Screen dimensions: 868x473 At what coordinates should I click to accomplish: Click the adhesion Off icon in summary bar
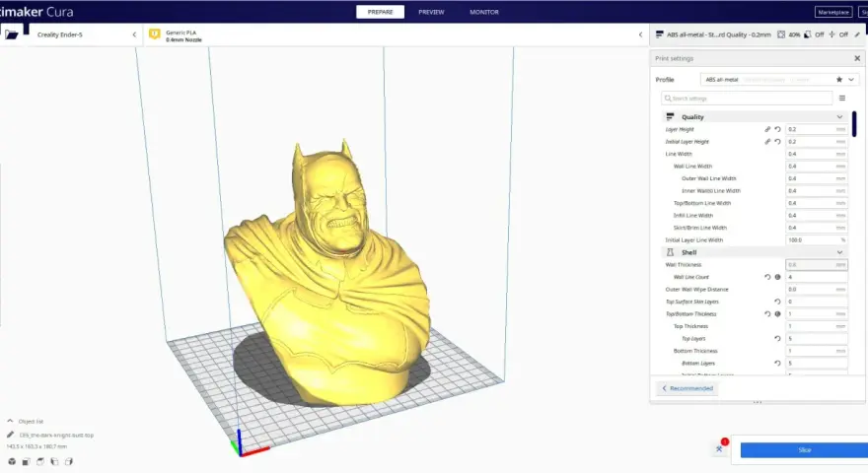click(832, 34)
